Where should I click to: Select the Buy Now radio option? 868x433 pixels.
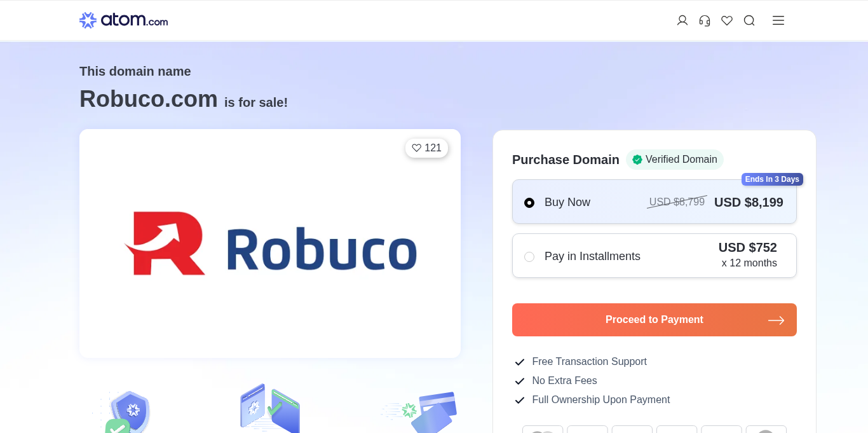(529, 203)
